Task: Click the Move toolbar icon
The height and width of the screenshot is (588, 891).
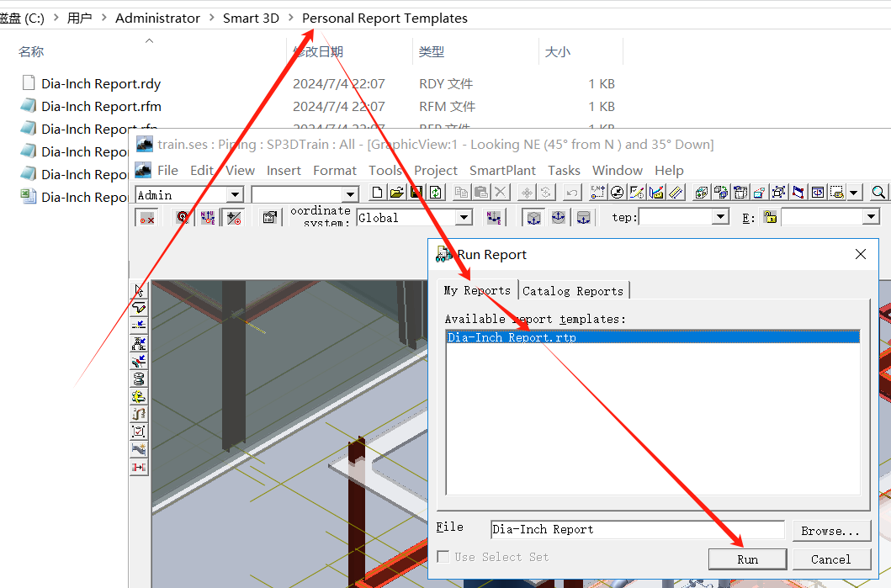Action: tap(527, 193)
